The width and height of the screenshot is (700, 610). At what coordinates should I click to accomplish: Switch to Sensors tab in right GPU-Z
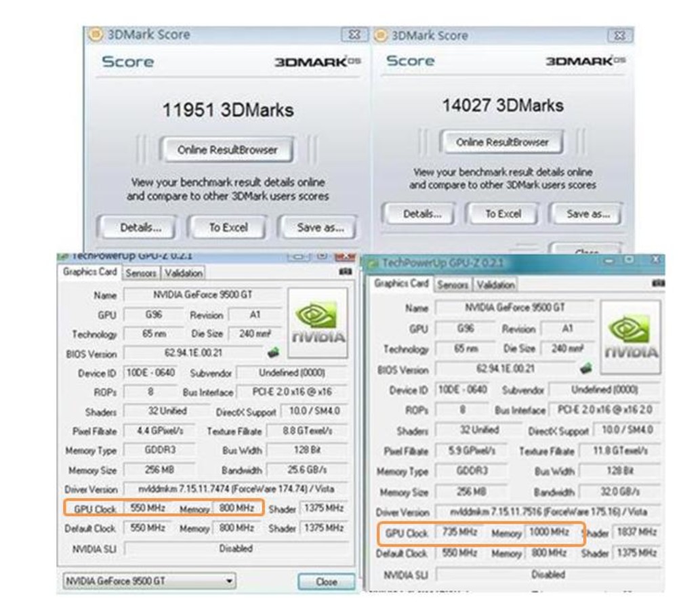tap(452, 285)
